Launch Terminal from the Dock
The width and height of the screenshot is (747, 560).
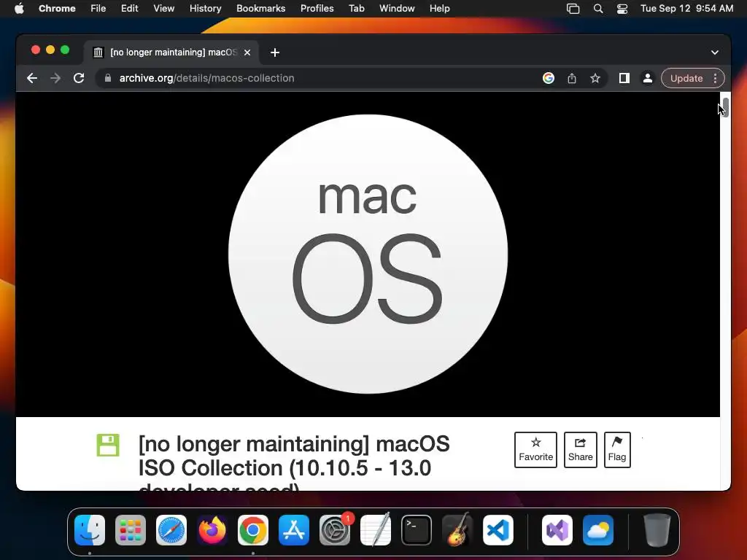tap(417, 530)
